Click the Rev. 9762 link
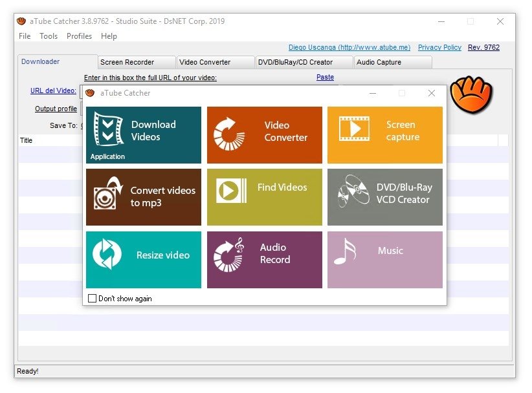The height and width of the screenshot is (393, 532). [x=484, y=47]
